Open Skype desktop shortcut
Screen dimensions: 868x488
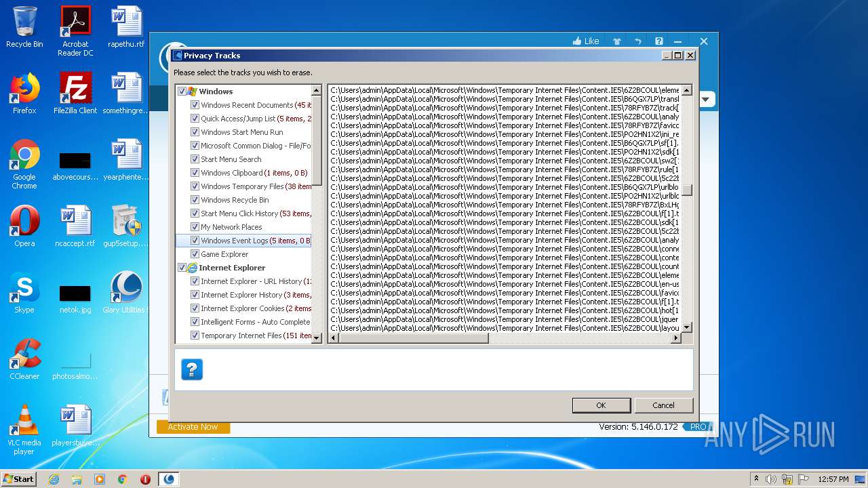24,293
